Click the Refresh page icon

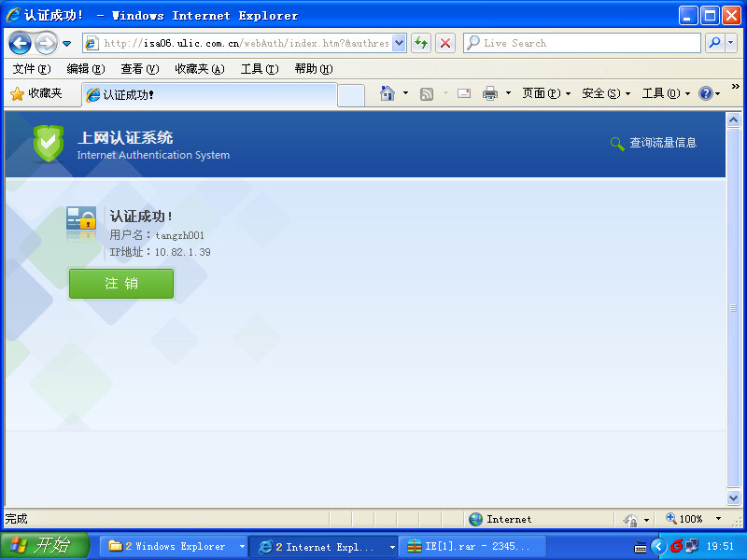click(421, 43)
